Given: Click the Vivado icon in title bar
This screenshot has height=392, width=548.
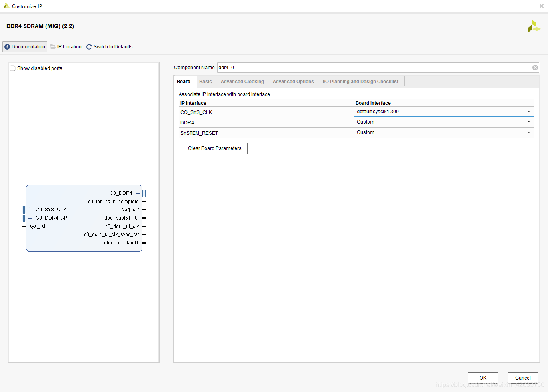Looking at the screenshot, I should click(6, 6).
